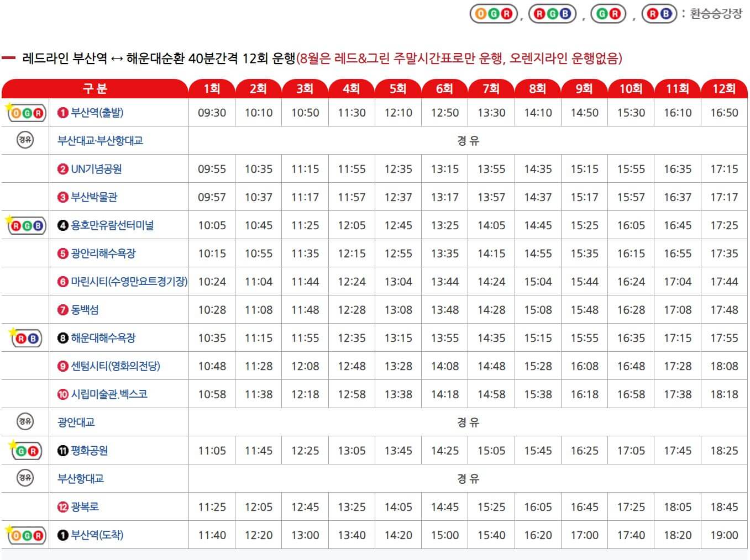Select the 12회 column header
Viewport: 750px width, 560px height.
[724, 88]
